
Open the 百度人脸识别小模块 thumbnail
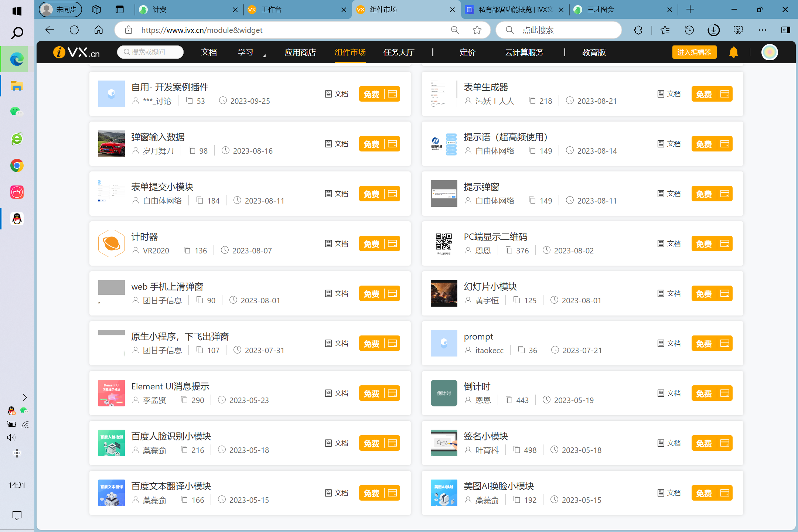[x=112, y=443]
